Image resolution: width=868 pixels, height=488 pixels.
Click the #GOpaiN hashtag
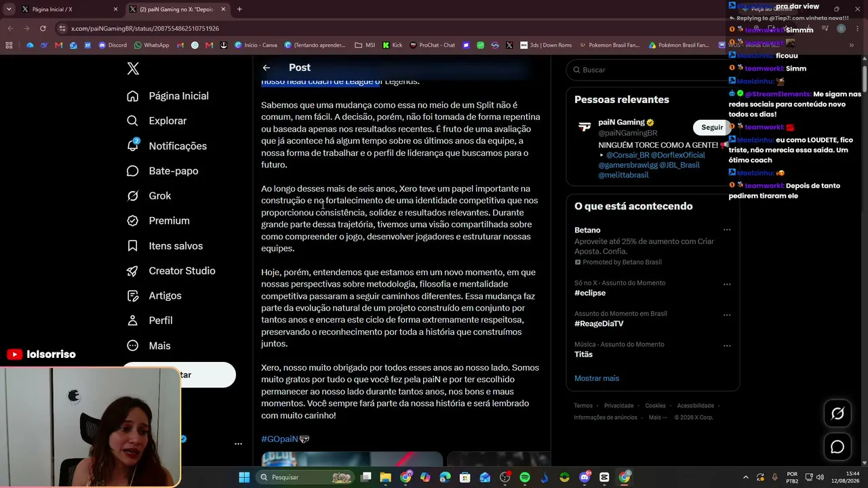279,439
